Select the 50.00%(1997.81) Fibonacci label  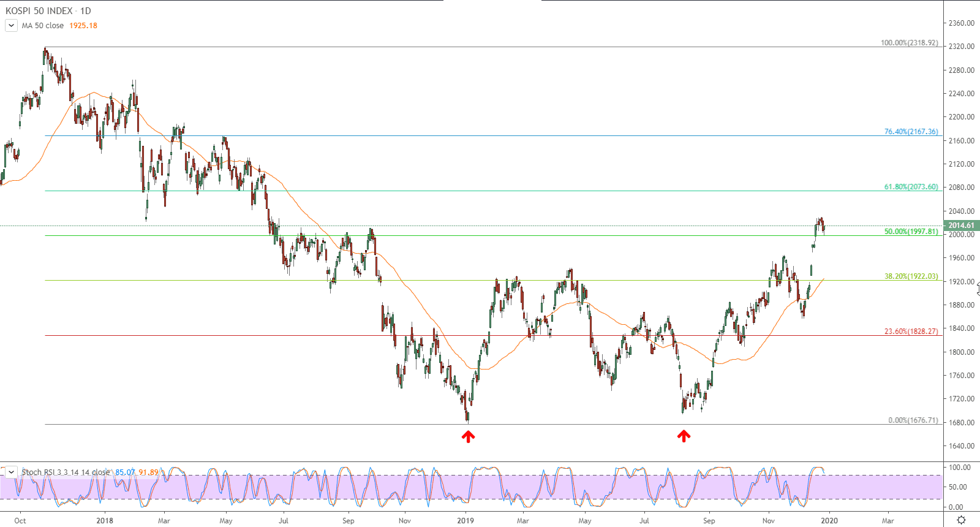pyautogui.click(x=911, y=232)
